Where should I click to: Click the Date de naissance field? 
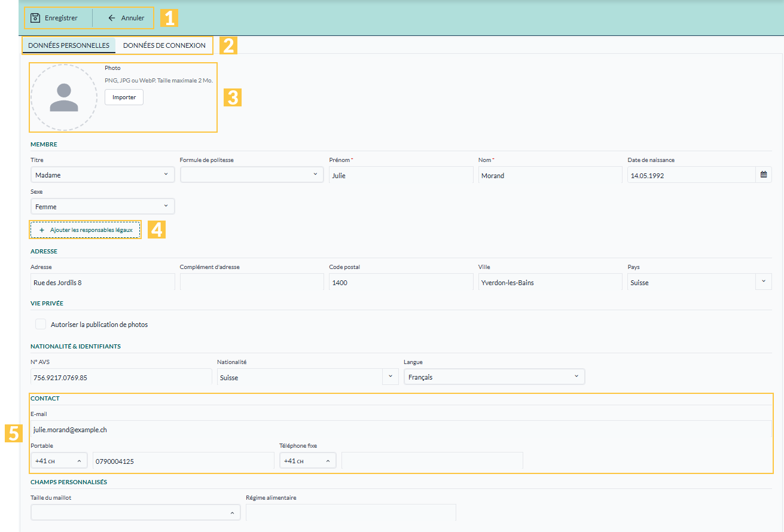coord(691,175)
